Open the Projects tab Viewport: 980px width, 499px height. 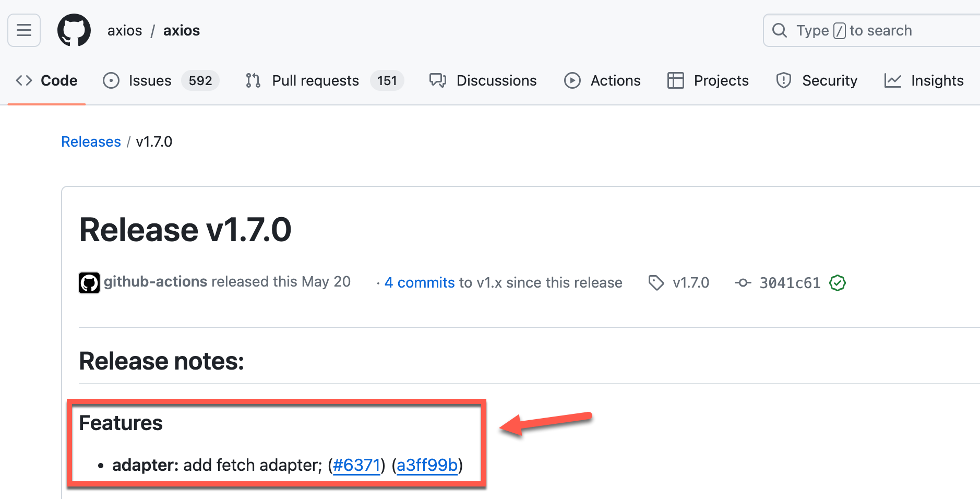708,80
